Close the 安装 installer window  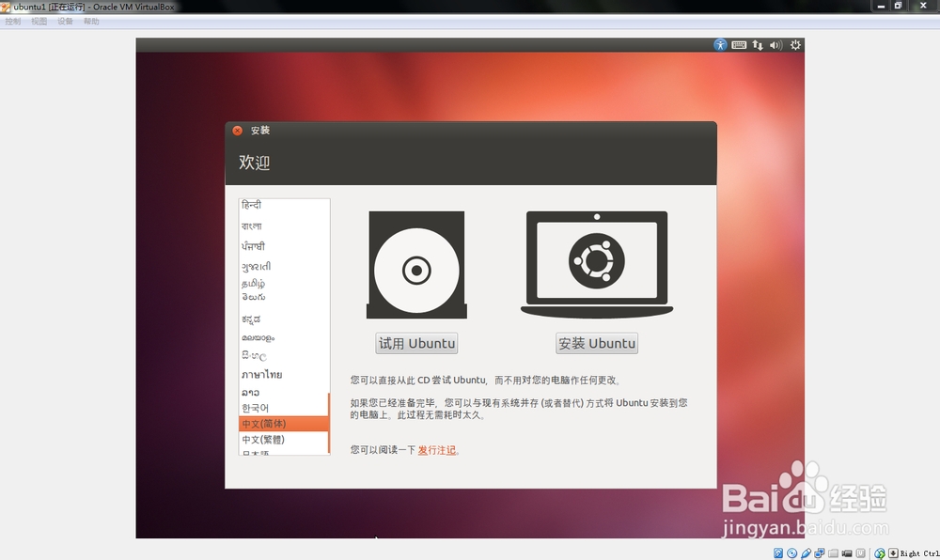[x=238, y=131]
